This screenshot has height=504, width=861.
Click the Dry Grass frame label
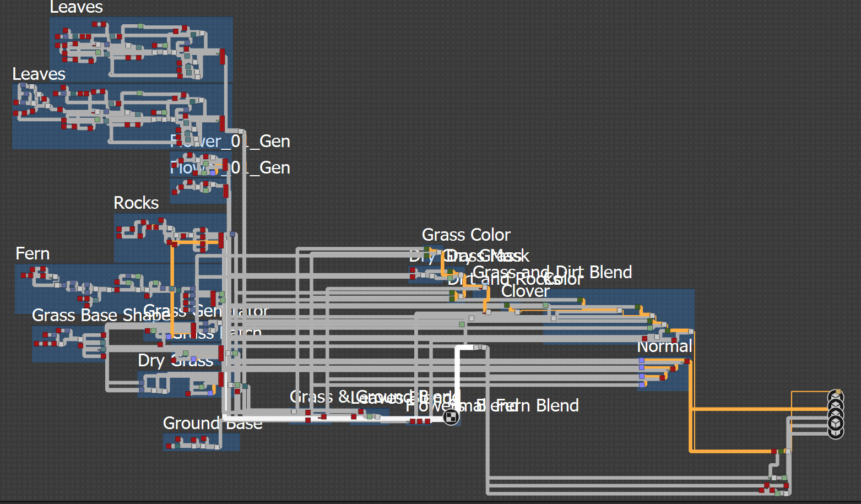click(175, 361)
